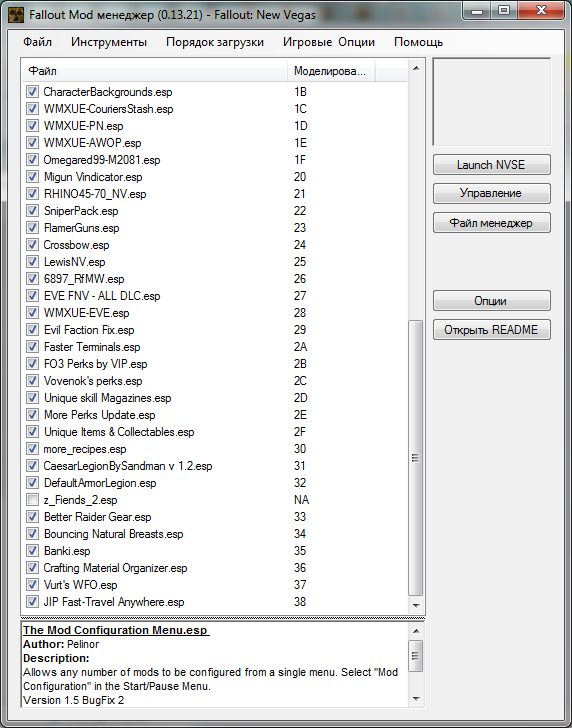572x728 pixels.
Task: Uncheck SniperPack.esp checkbox
Action: 32,211
